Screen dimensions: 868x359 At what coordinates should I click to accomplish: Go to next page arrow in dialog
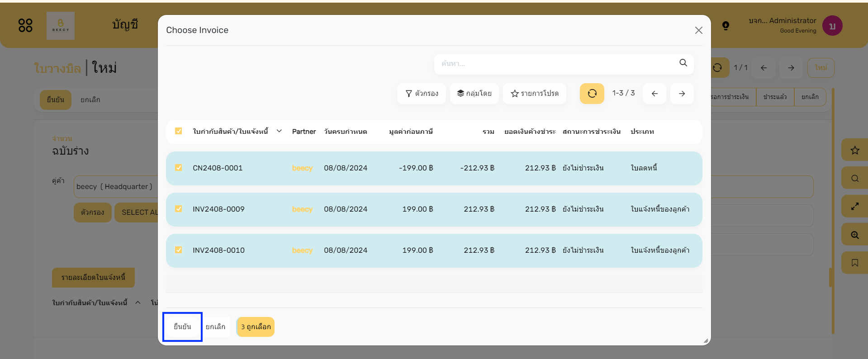click(x=682, y=94)
